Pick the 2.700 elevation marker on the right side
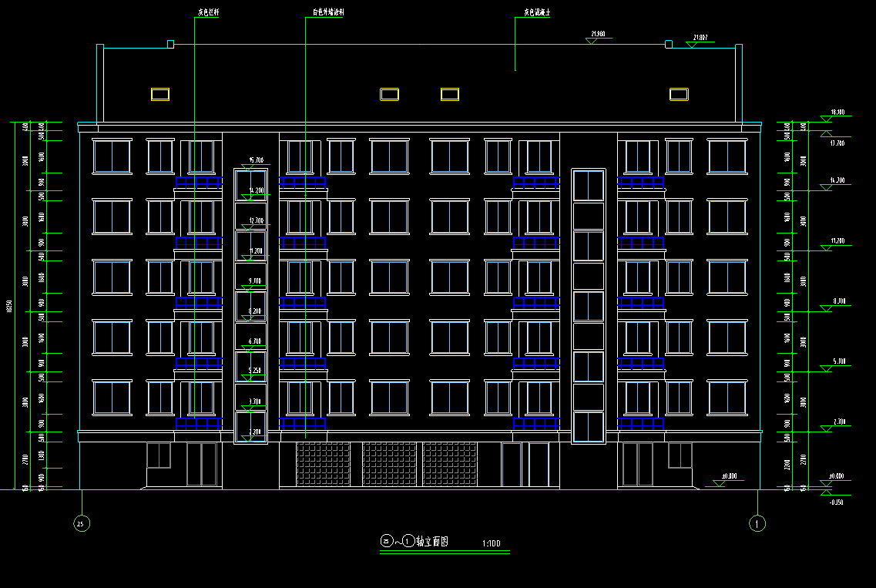The width and height of the screenshot is (876, 588). coord(837,422)
